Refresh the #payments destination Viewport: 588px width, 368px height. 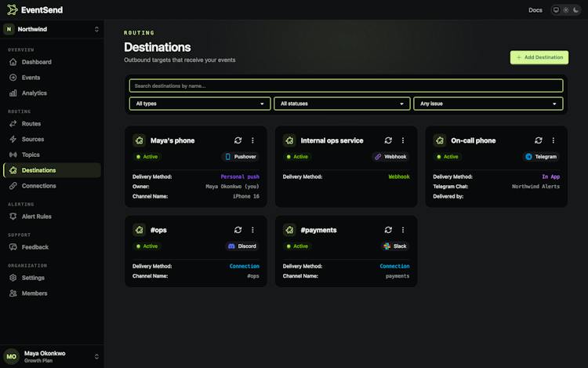point(388,230)
